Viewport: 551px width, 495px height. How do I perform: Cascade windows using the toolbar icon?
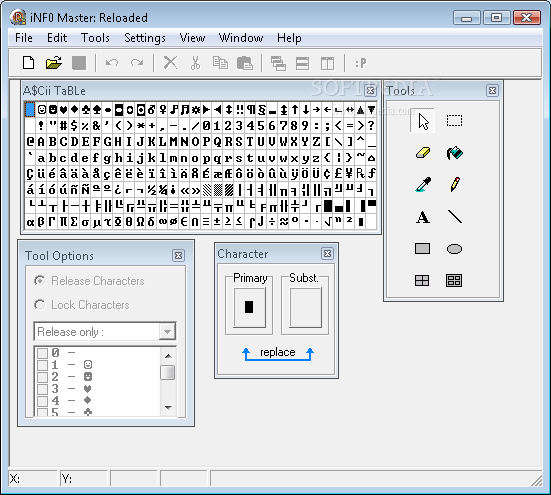pyautogui.click(x=278, y=63)
